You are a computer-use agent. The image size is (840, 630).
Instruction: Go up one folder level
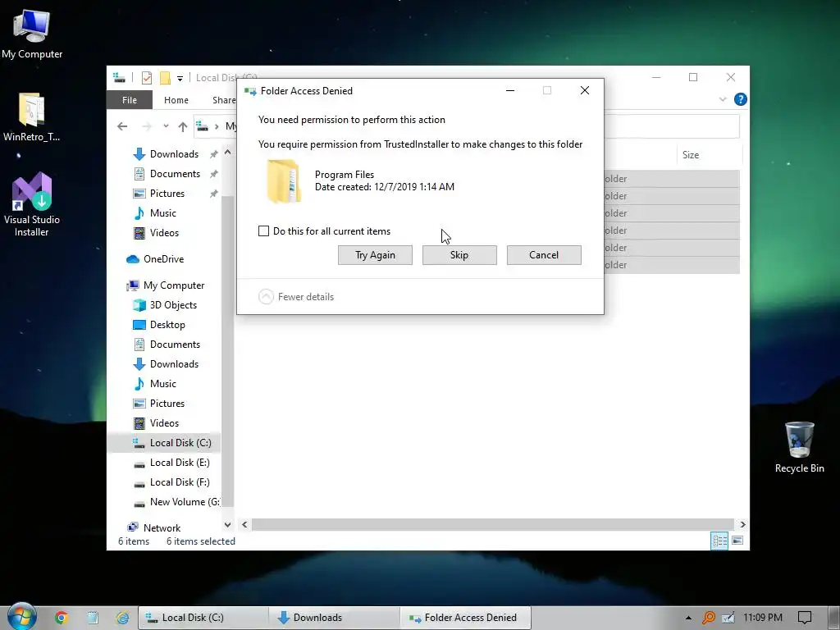[x=183, y=126]
